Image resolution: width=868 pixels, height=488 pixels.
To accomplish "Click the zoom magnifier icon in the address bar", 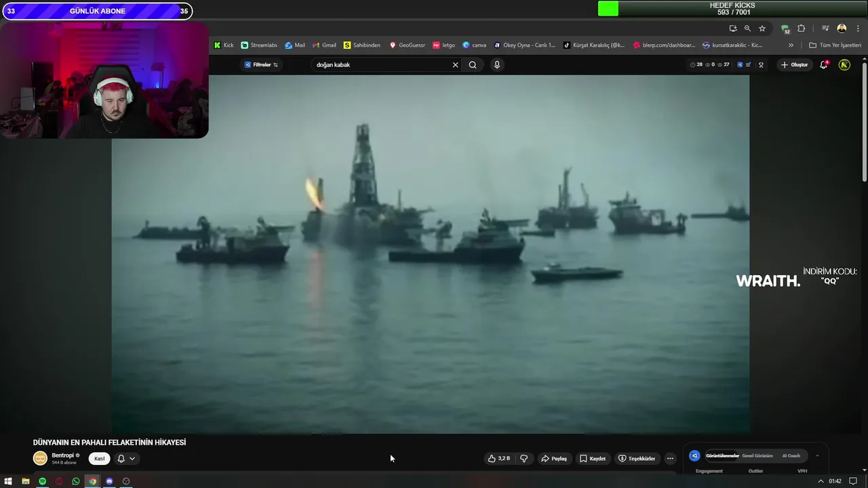I will 747,28.
